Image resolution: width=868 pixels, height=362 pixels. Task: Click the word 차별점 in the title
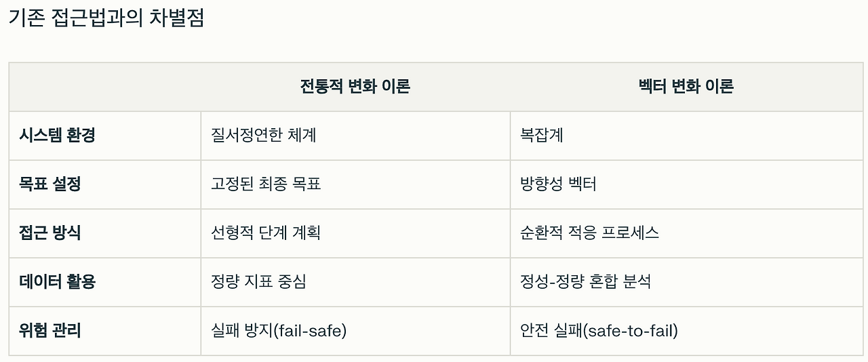click(176, 18)
